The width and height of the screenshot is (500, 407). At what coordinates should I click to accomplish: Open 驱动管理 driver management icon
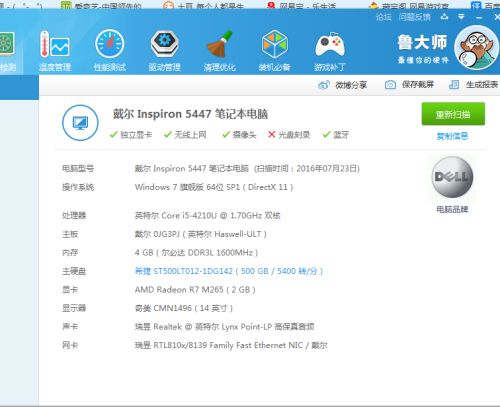click(x=165, y=44)
